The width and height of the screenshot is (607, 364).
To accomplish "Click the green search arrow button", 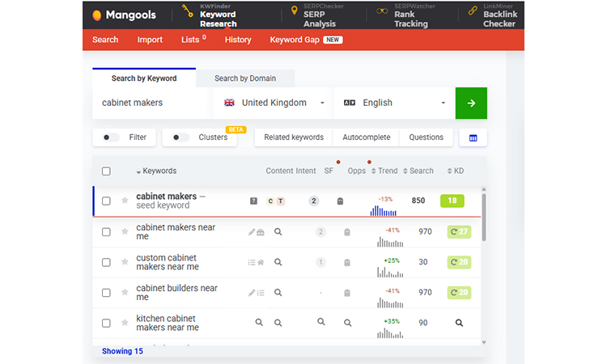I will pos(471,103).
